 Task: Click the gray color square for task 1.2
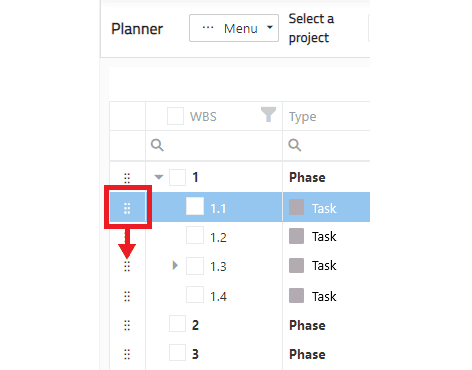tap(296, 236)
